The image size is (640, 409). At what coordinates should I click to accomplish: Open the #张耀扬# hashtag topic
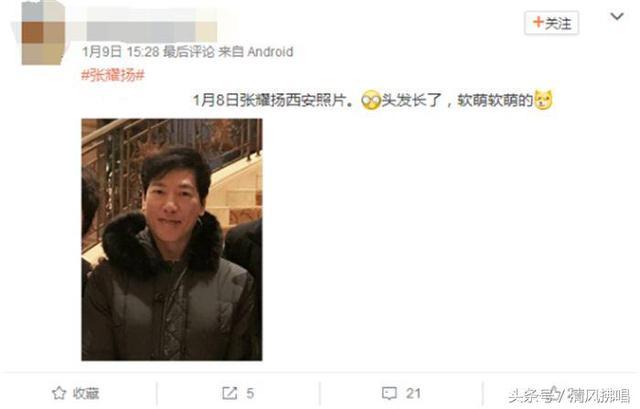(113, 75)
